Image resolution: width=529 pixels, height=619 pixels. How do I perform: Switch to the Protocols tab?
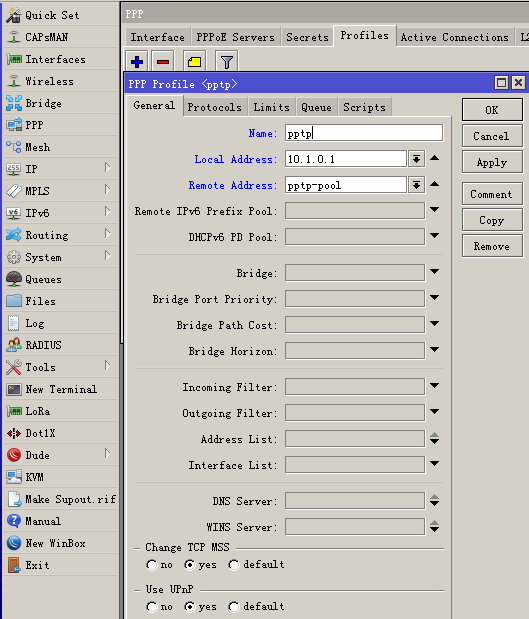coord(214,107)
